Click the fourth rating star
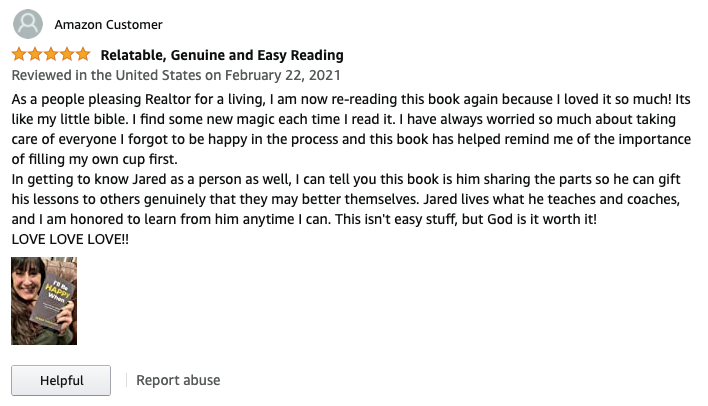708x406 pixels. click(x=67, y=55)
